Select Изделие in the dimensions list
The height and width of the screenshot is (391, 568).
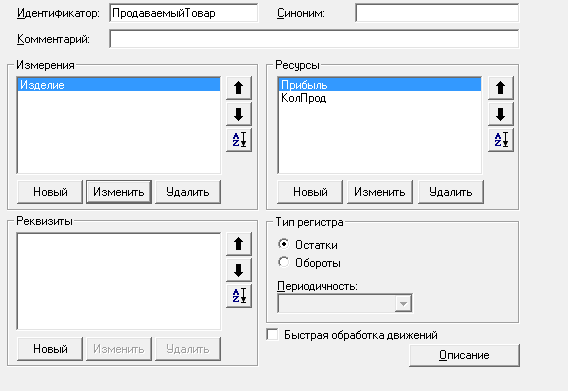coord(119,85)
